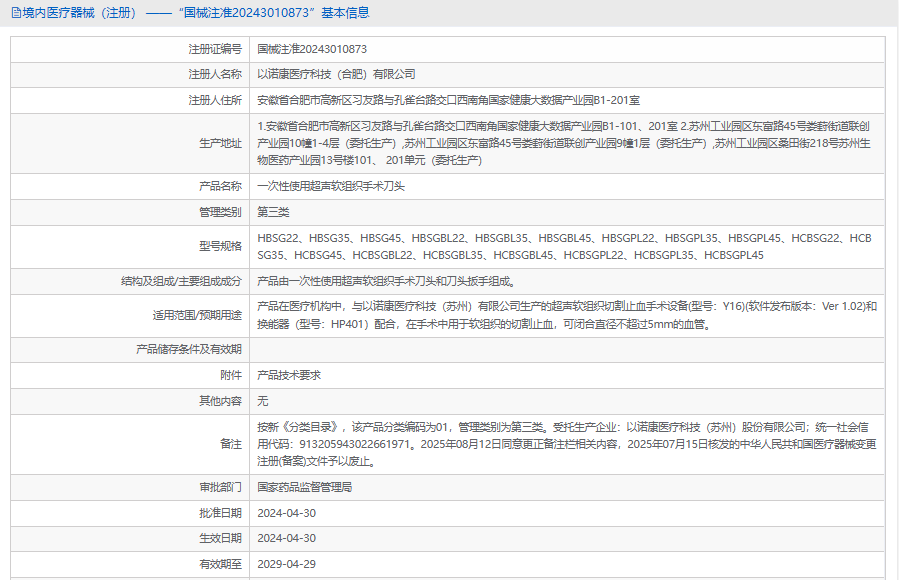Select the model list starting with HBSG22

pyautogui.click(x=564, y=246)
